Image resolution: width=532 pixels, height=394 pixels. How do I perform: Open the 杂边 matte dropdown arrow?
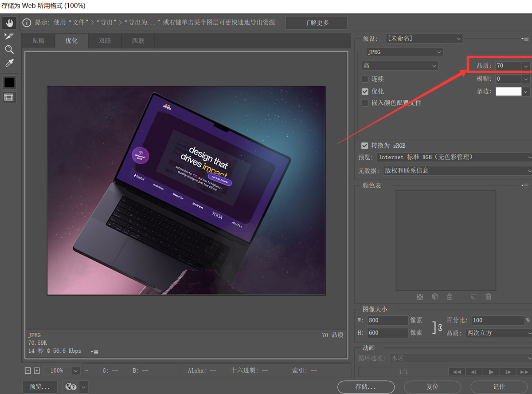pos(526,91)
